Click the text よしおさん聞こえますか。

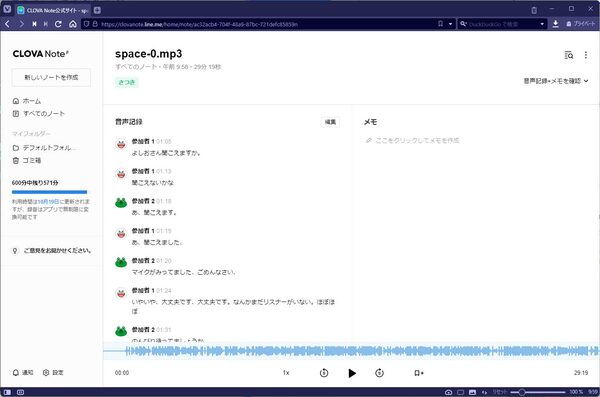[x=166, y=153]
